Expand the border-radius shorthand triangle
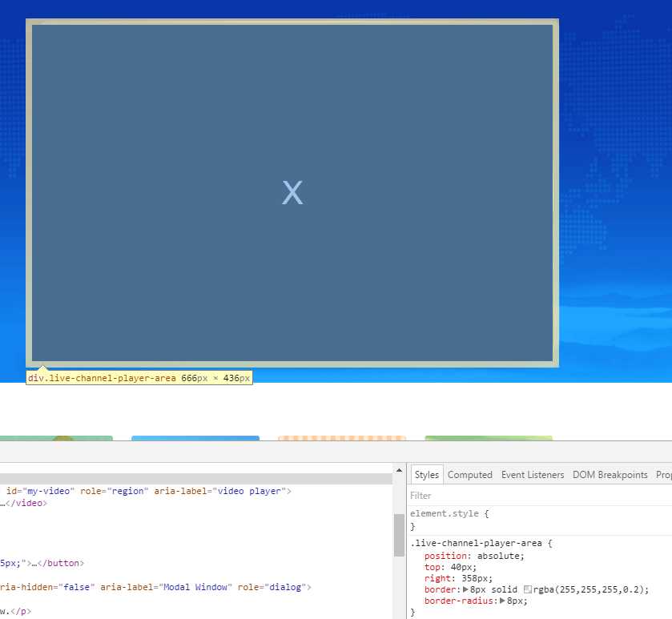Image resolution: width=672 pixels, height=619 pixels. click(502, 601)
